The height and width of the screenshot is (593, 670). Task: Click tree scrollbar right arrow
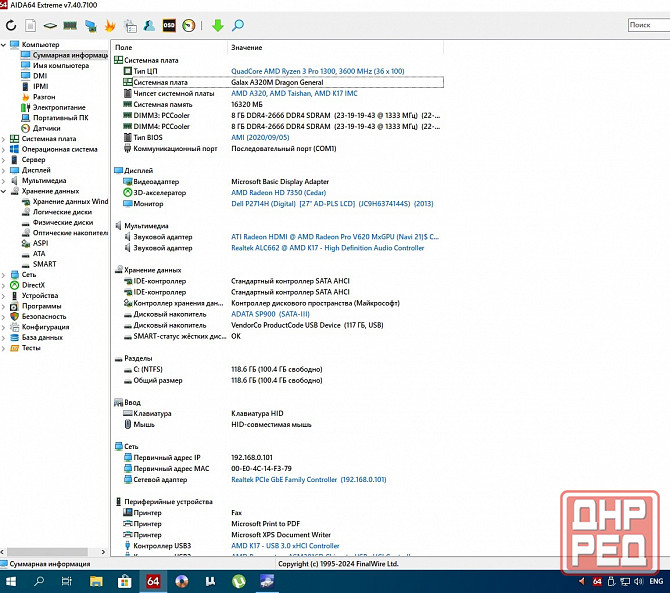click(103, 552)
